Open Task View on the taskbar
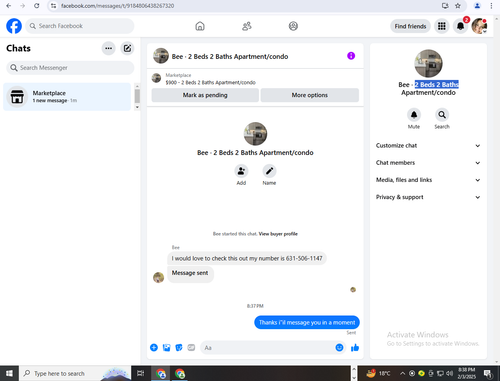Screen dimensions: 500x381 click(141, 373)
